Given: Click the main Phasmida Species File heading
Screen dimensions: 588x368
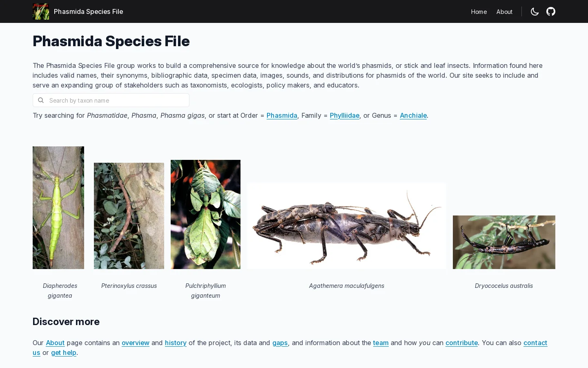Looking at the screenshot, I should [111, 41].
